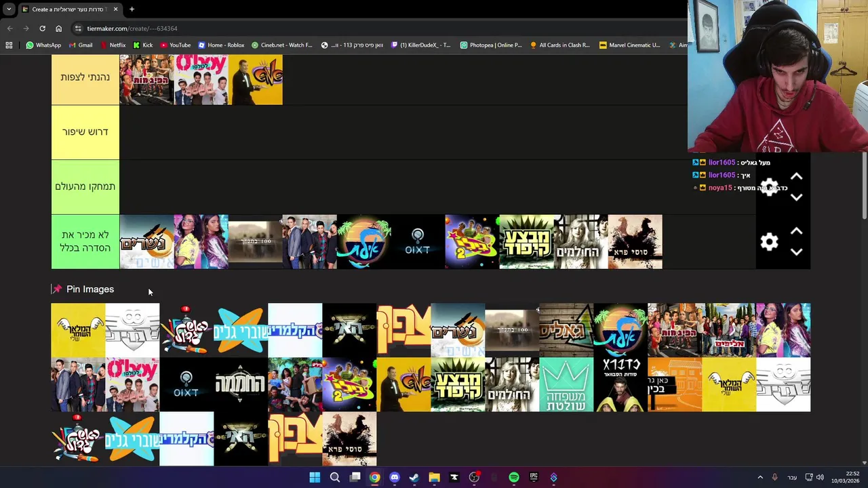This screenshot has height=488, width=868.
Task: Click the לא מכיר את הסדרה בכלל tier label
Action: click(x=85, y=242)
